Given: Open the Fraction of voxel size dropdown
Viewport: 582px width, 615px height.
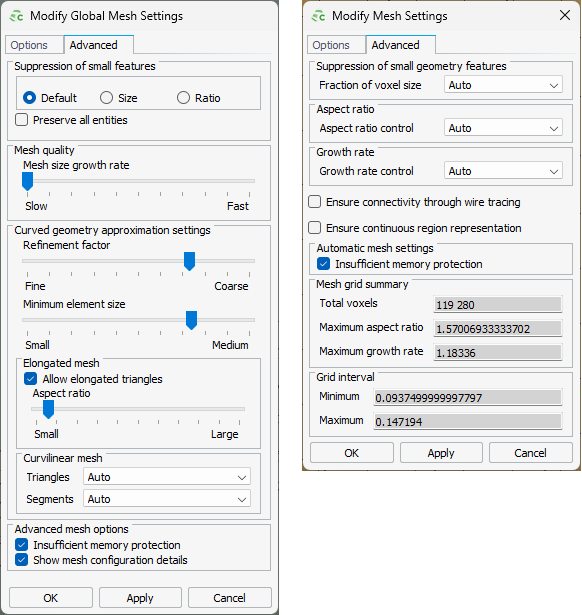Looking at the screenshot, I should tap(503, 85).
